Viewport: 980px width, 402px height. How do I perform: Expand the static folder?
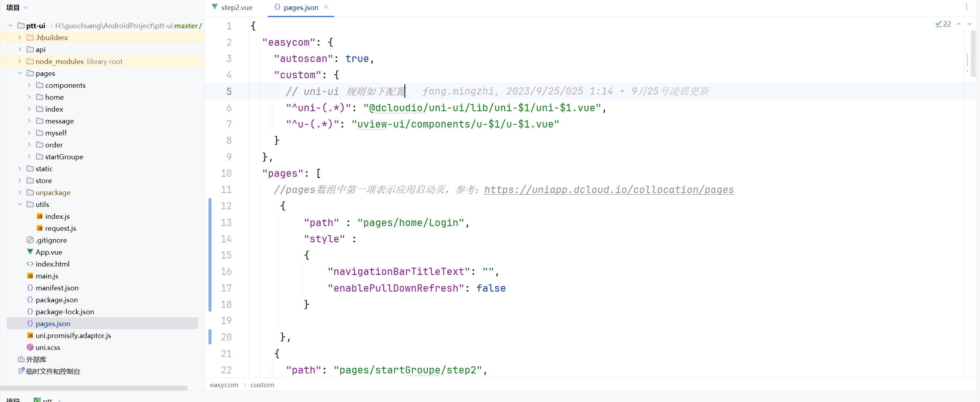(19, 168)
